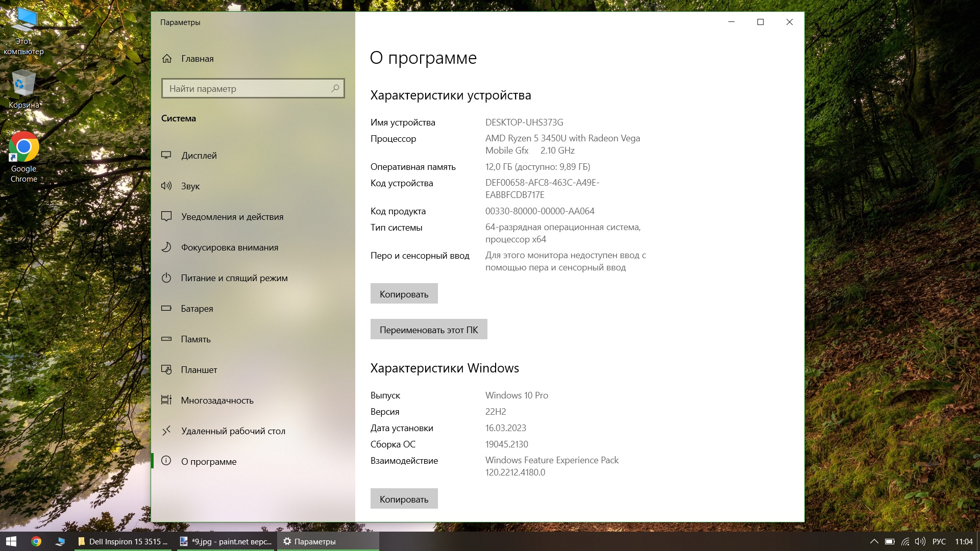This screenshot has width=980, height=551.
Task: Click the Многозадачность icon
Action: (x=166, y=400)
